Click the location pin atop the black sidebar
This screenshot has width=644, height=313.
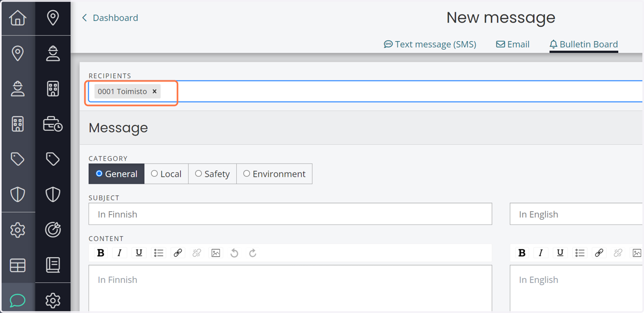point(53,18)
